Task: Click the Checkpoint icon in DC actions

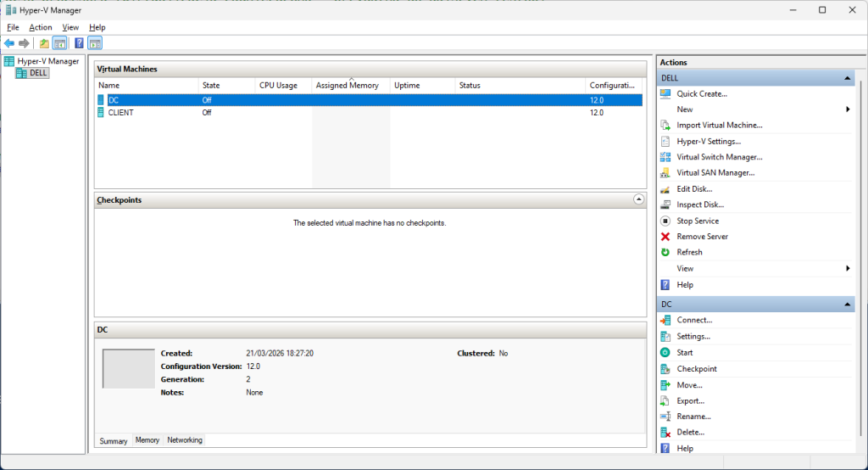Action: coord(665,368)
